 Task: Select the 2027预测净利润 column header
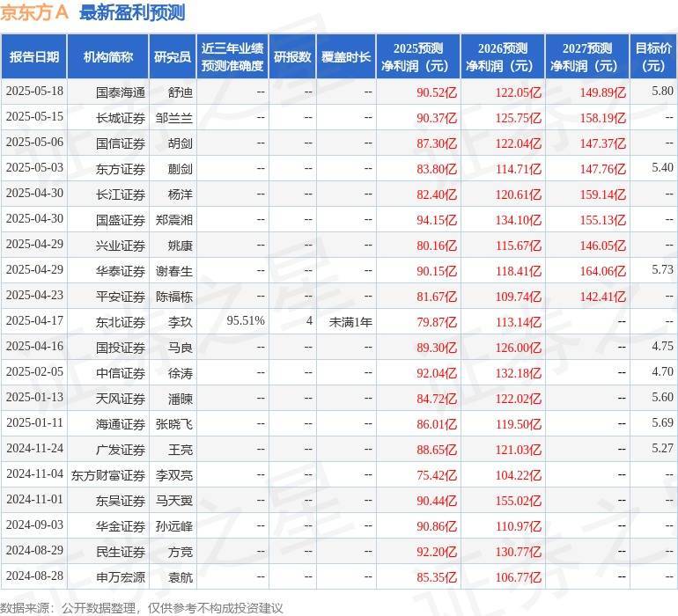[586, 56]
